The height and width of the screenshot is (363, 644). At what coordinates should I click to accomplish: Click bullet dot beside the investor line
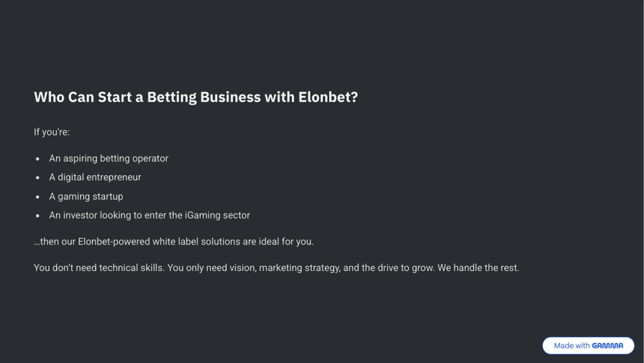tap(38, 216)
